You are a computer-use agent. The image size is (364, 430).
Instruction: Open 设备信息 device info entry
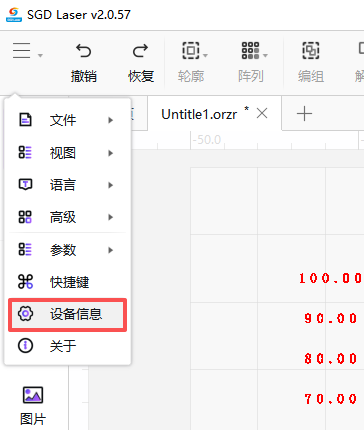tap(67, 314)
